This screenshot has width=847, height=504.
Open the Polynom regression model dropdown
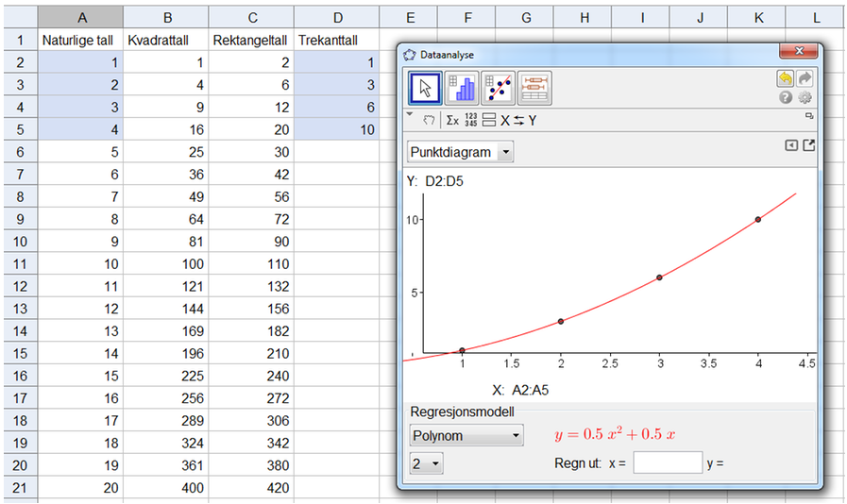(466, 435)
